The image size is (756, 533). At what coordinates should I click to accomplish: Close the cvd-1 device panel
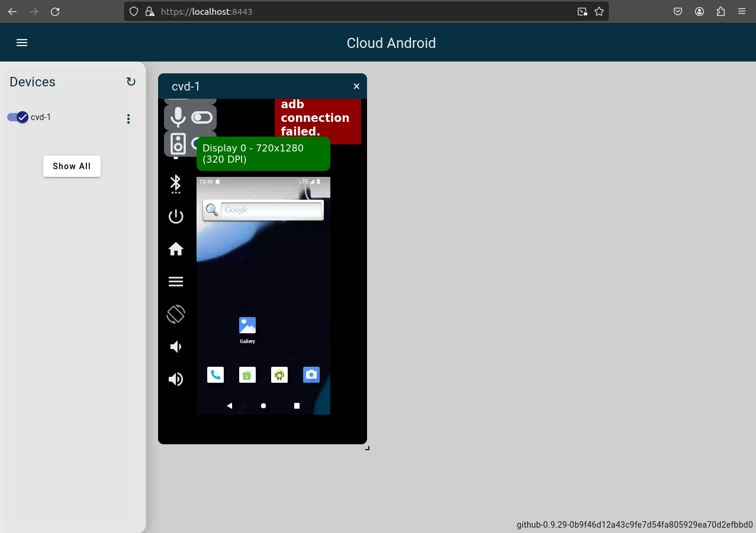[x=356, y=86]
